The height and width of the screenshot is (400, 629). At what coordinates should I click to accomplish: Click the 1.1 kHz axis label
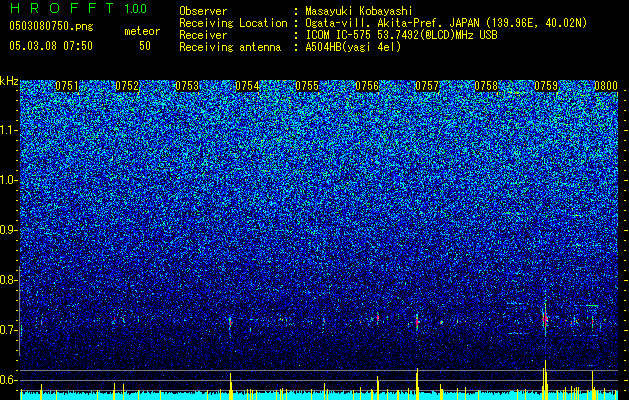[x=9, y=130]
